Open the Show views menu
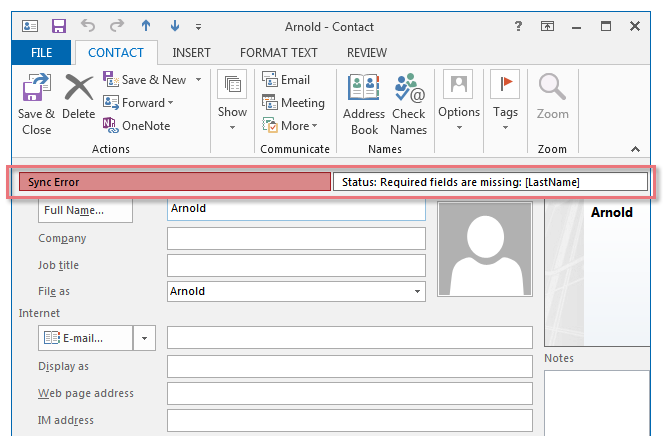 pos(232,101)
